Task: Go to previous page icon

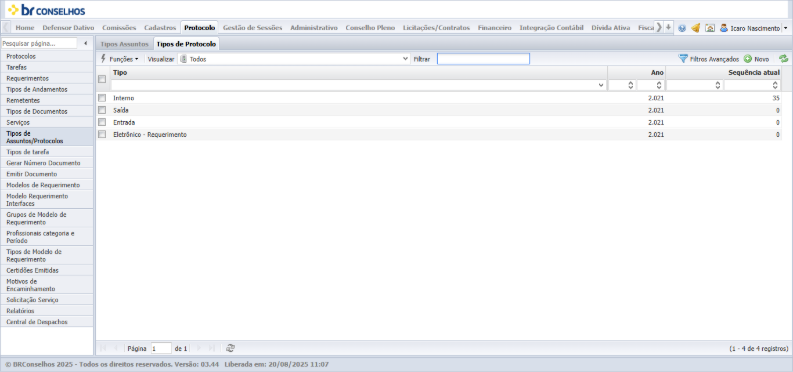Action: point(116,348)
